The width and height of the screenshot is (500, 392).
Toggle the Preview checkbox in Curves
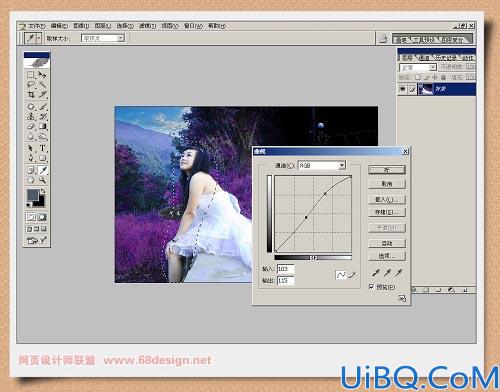(x=371, y=287)
